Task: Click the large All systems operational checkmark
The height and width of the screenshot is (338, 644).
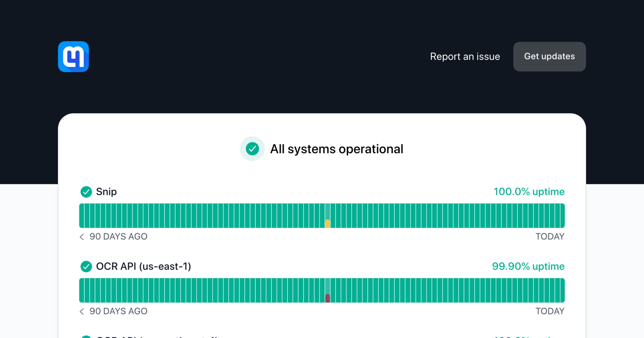Action: pyautogui.click(x=252, y=149)
